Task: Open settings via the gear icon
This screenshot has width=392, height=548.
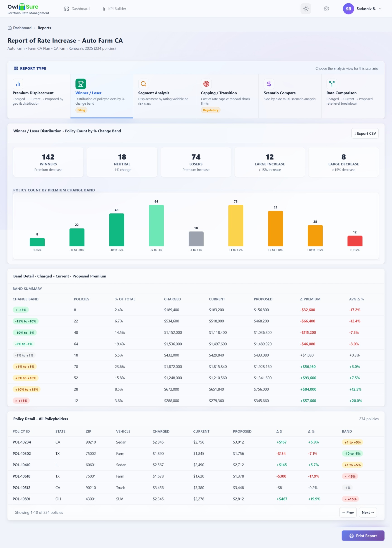Action: 326,9
